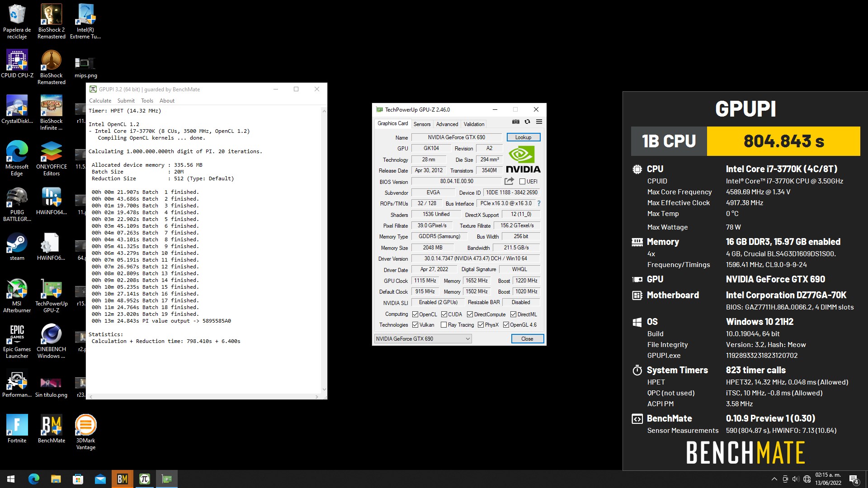
Task: Open steam desktop shortcut
Action: [17, 246]
